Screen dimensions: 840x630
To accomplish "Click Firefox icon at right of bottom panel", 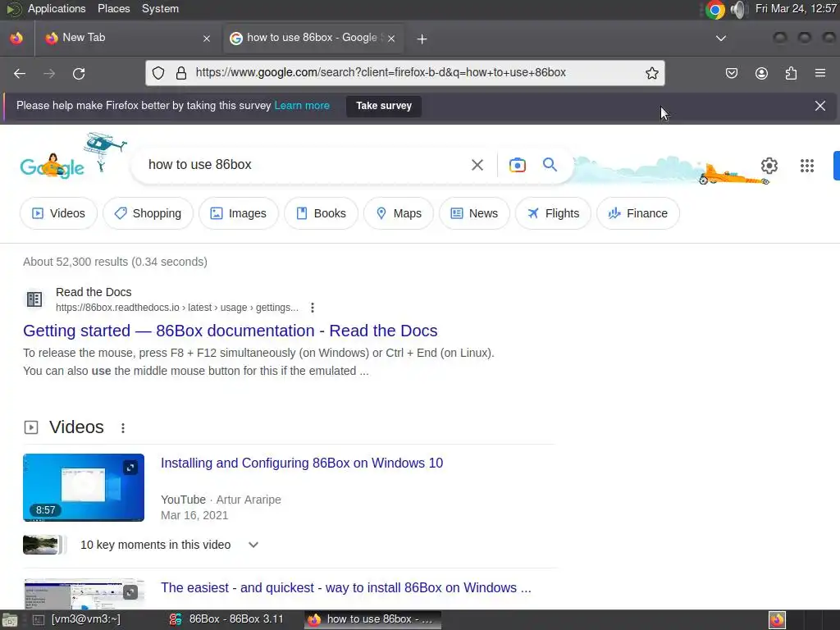I will coord(777,620).
